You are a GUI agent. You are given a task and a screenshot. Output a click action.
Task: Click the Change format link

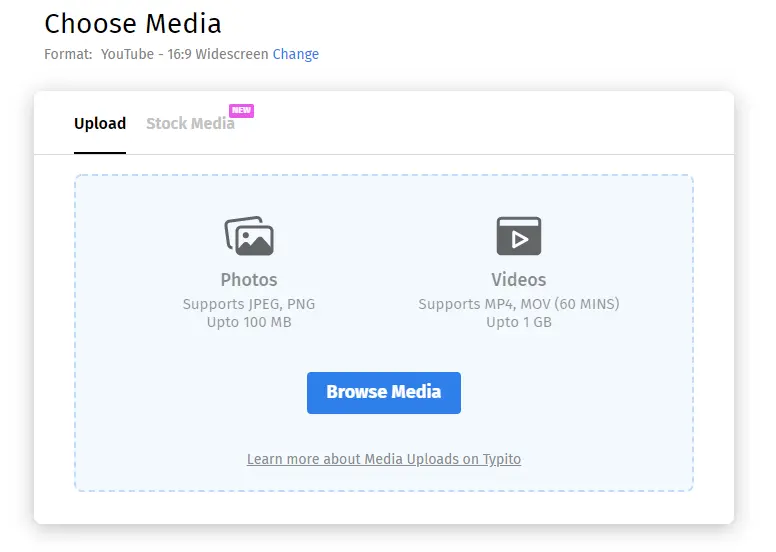pyautogui.click(x=295, y=54)
